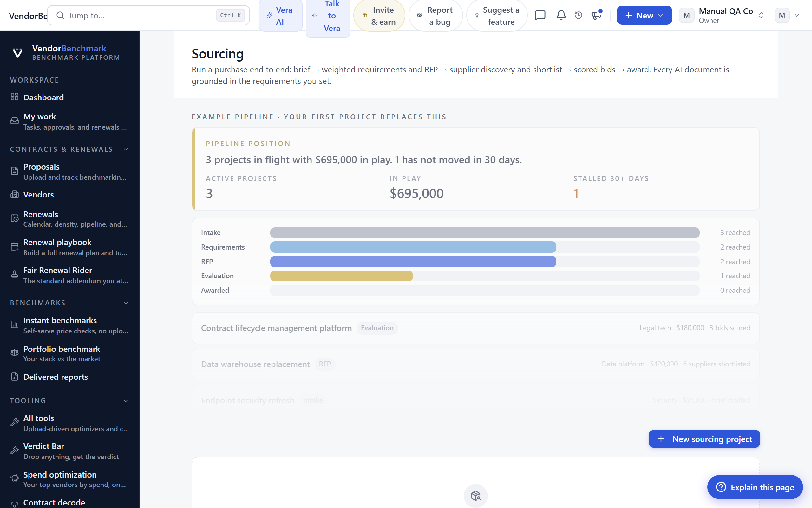This screenshot has width=812, height=508.
Task: Click the Report a bug button
Action: pyautogui.click(x=435, y=16)
